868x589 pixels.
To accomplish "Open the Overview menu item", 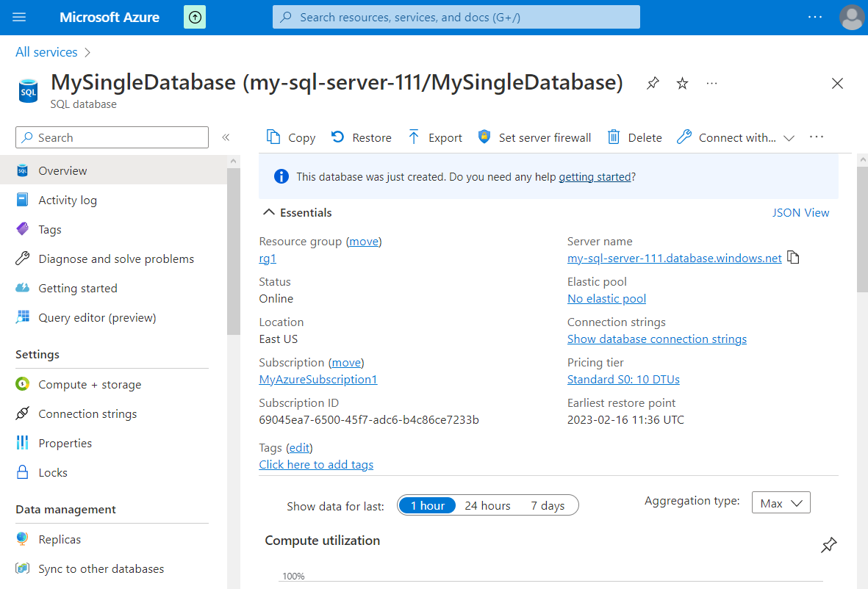I will tap(113, 170).
